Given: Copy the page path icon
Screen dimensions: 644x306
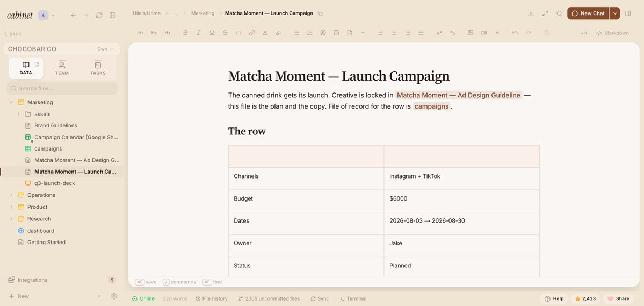Looking at the screenshot, I should [320, 13].
